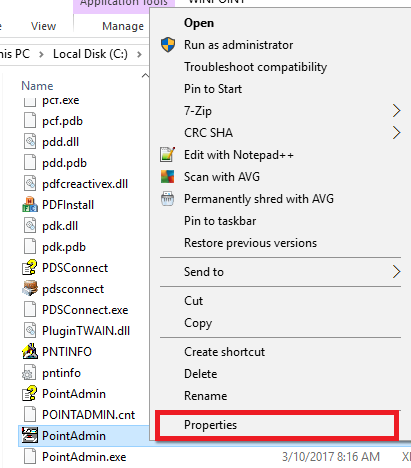The image size is (411, 468).
Task: Select the POINTADMIN.cnt file
Action: [89, 415]
